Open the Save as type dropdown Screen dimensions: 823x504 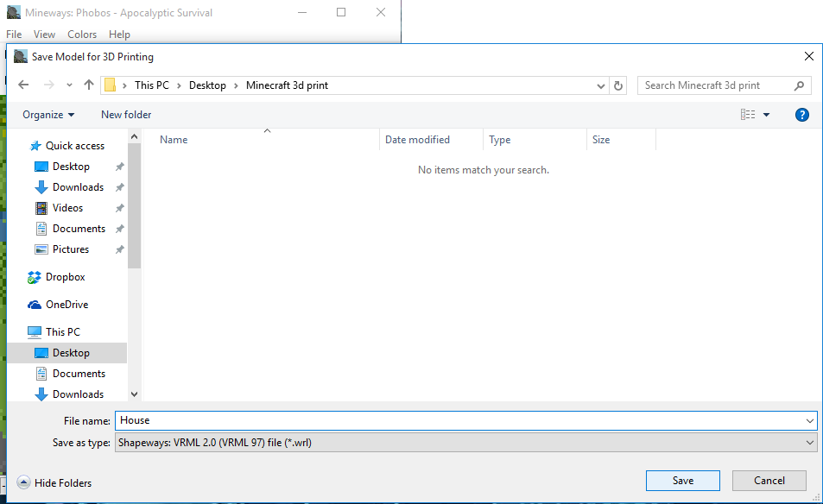tap(466, 443)
